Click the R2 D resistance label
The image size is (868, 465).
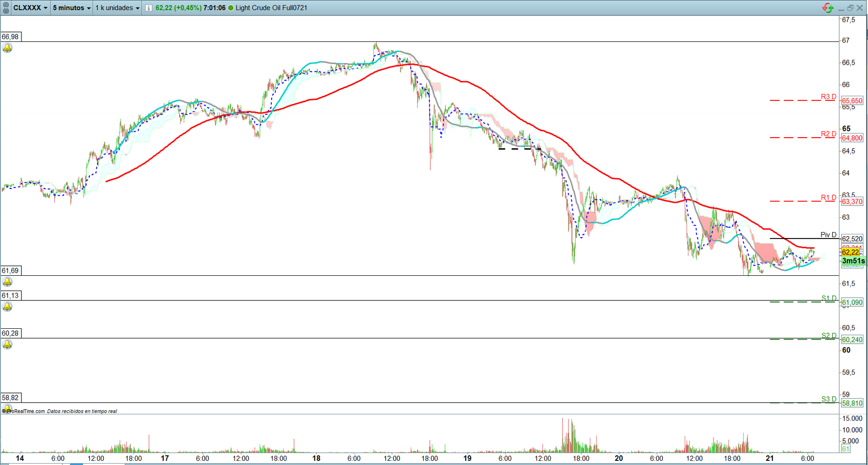point(828,134)
